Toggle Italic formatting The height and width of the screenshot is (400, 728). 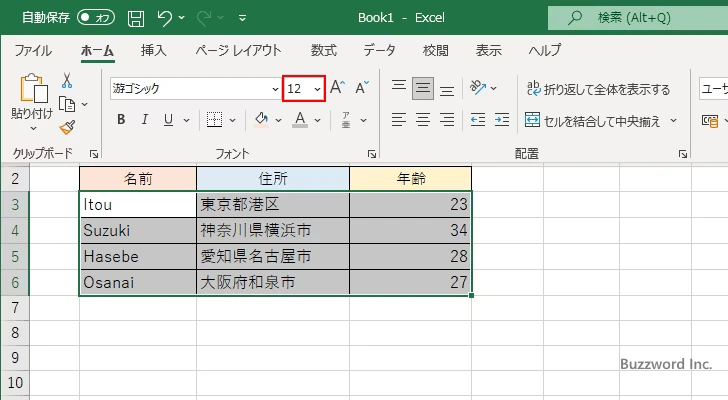[145, 120]
